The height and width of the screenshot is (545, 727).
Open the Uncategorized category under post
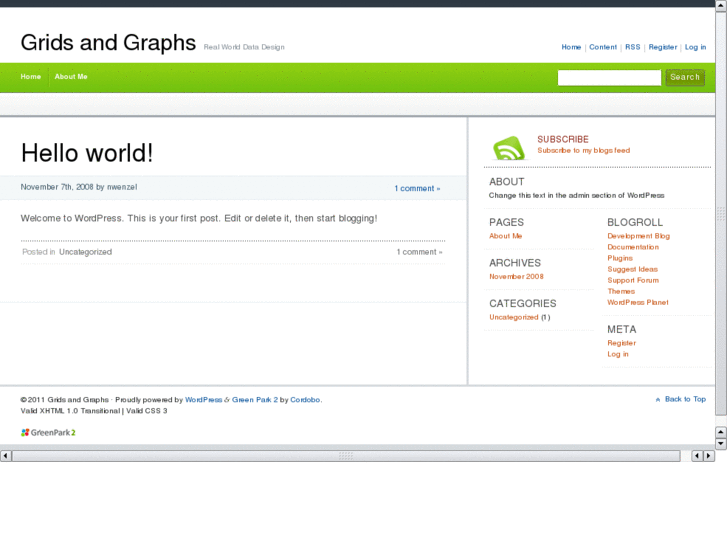tap(85, 252)
